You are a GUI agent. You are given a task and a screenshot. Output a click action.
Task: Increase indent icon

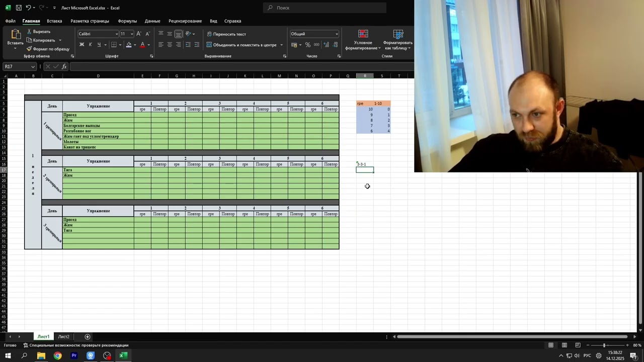point(197,45)
